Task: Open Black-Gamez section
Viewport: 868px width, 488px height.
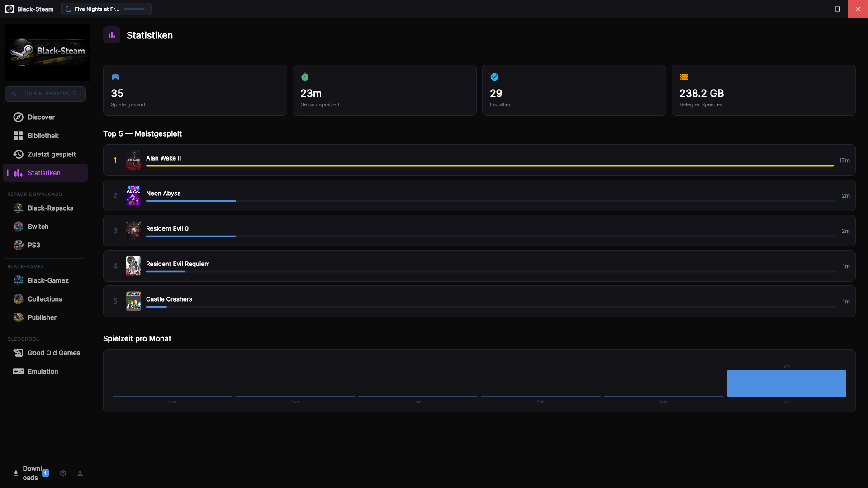Action: coord(45,280)
